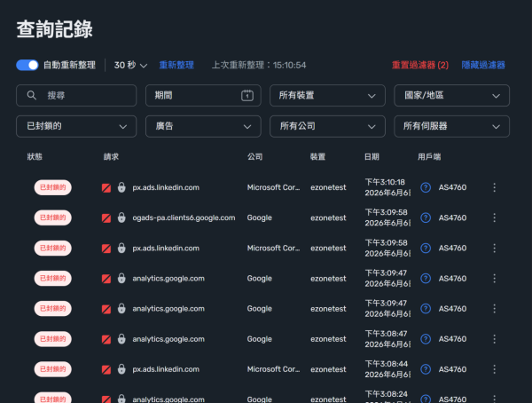
Task: Click Microsoft Cor... in 下午3:10:18 row
Action: [273, 187]
